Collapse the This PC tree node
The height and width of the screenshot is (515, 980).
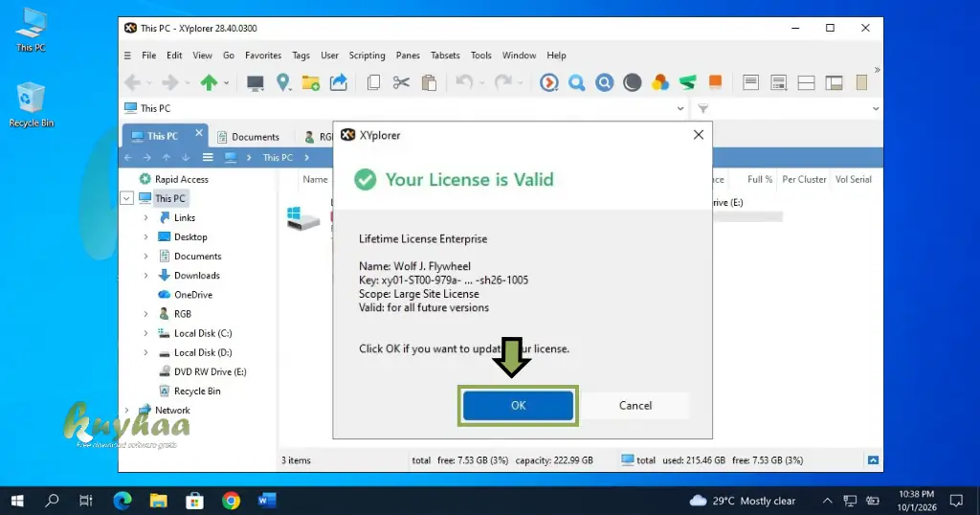(x=126, y=198)
